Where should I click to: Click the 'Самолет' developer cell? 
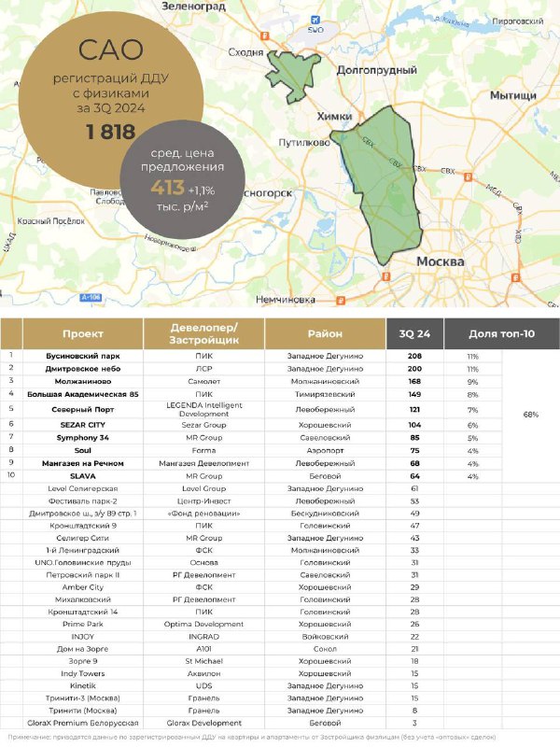(x=203, y=382)
